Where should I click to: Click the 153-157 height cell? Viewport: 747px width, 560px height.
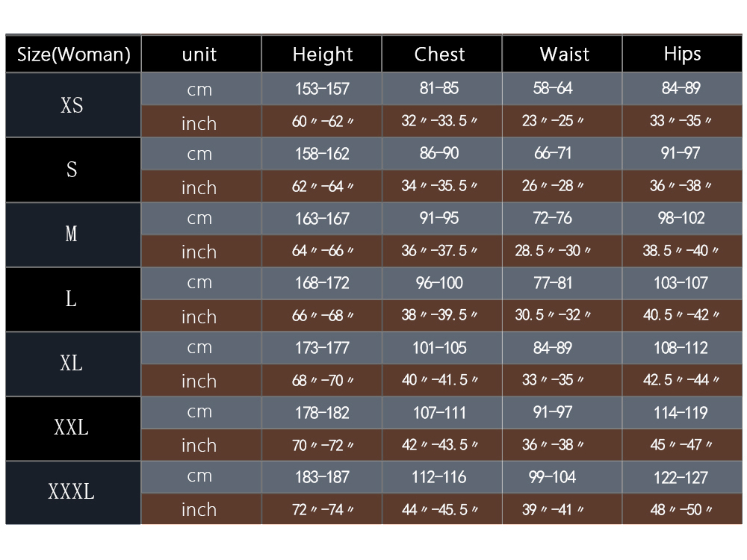pos(322,89)
